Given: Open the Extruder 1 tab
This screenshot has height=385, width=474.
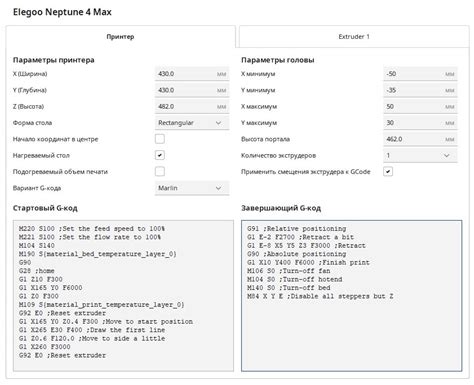Looking at the screenshot, I should click(x=354, y=37).
